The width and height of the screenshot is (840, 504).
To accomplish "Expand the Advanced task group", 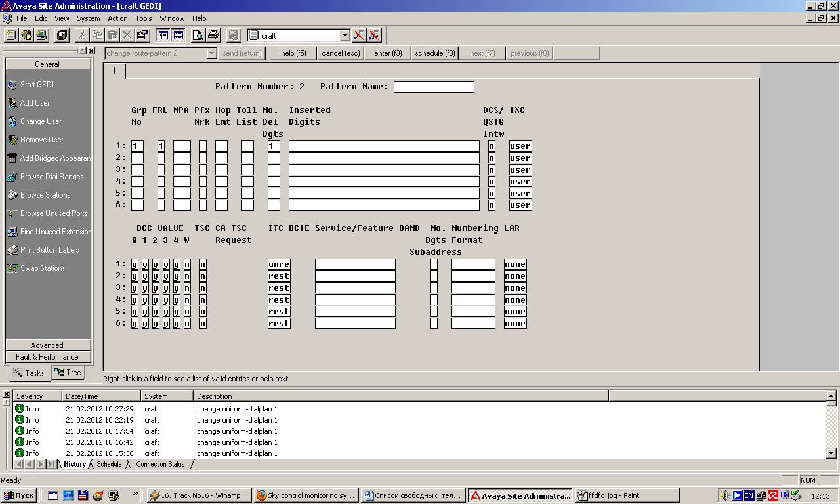I will [x=47, y=345].
